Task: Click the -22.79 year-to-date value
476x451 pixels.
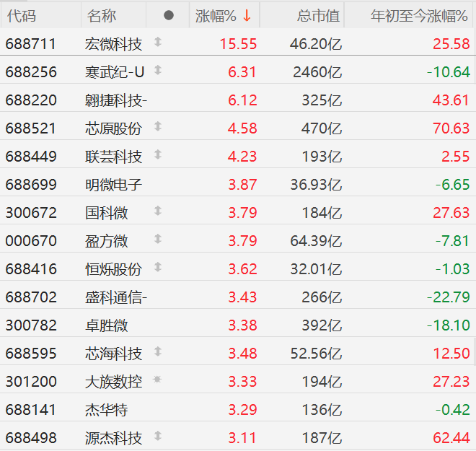Action: [x=448, y=297]
